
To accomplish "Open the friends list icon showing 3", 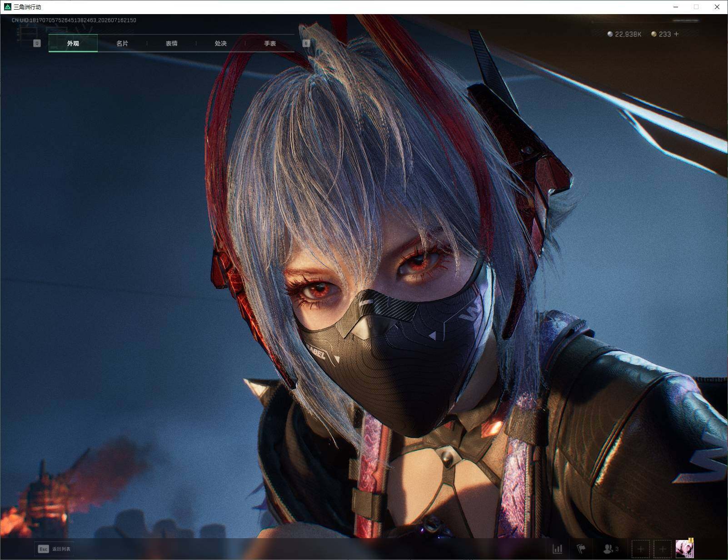I will point(610,549).
